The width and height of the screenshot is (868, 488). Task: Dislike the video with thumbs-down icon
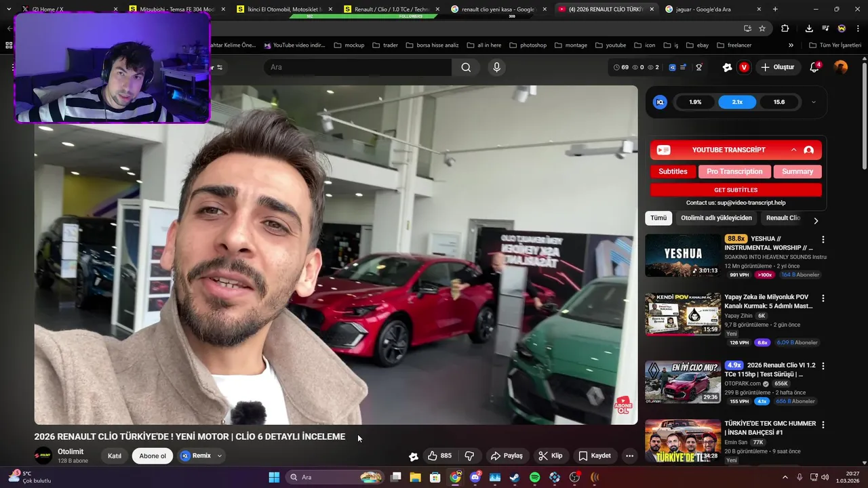pyautogui.click(x=469, y=455)
